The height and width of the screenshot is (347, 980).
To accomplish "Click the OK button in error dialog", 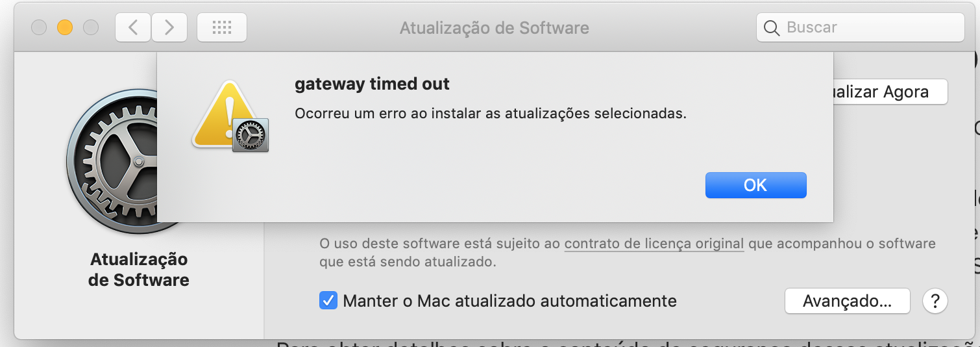I will (755, 185).
